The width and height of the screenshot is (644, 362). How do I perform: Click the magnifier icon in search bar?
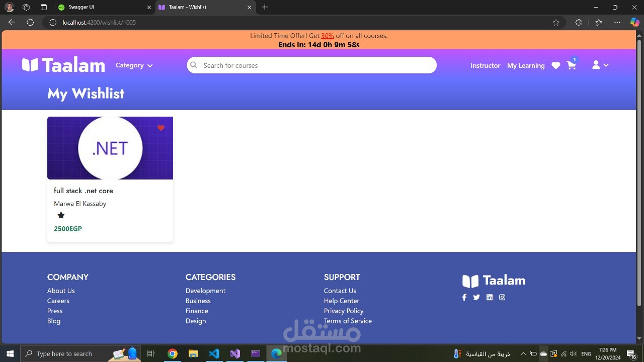coord(194,65)
